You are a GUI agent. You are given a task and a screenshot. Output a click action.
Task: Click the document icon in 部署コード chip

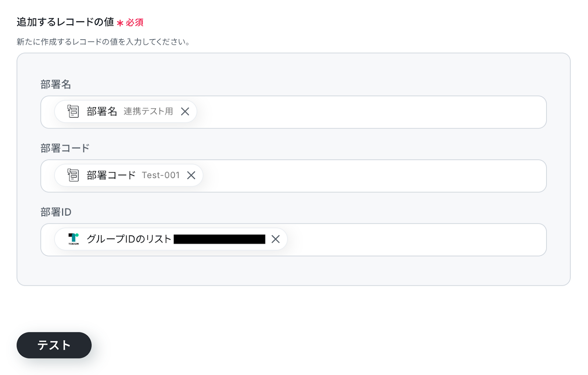click(x=73, y=175)
